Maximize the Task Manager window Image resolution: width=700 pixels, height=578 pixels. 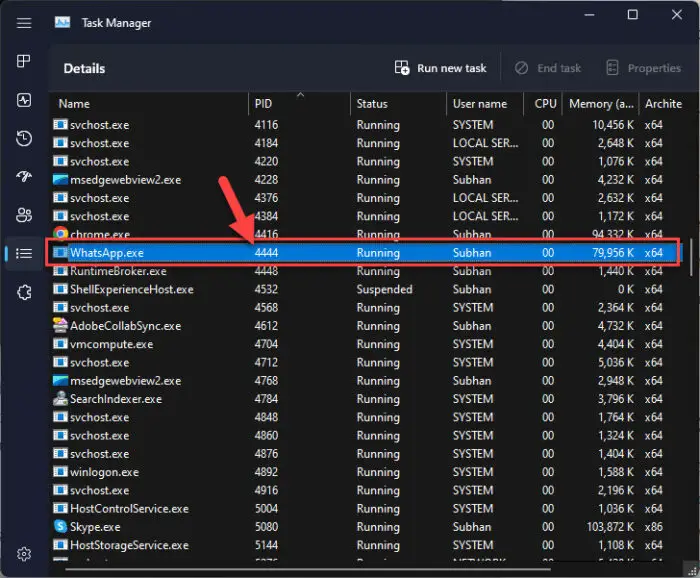[633, 15]
